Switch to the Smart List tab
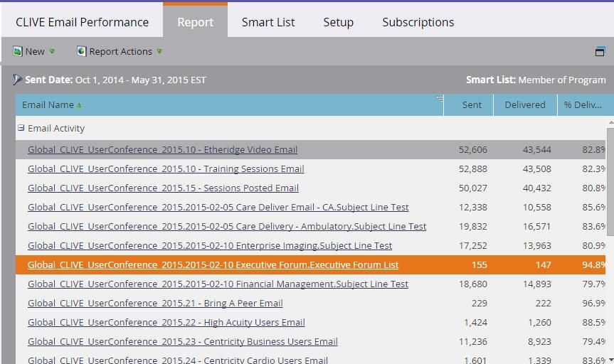Viewport: 614px width, 364px height. [268, 22]
